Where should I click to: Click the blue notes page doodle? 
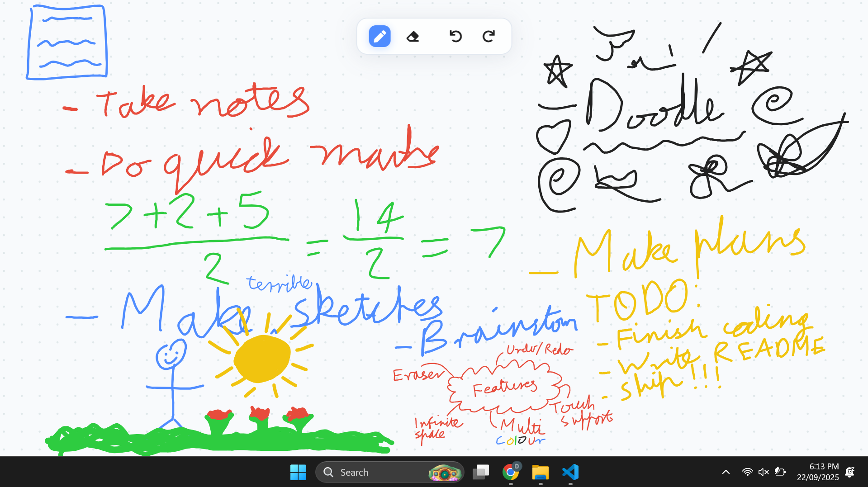click(67, 43)
